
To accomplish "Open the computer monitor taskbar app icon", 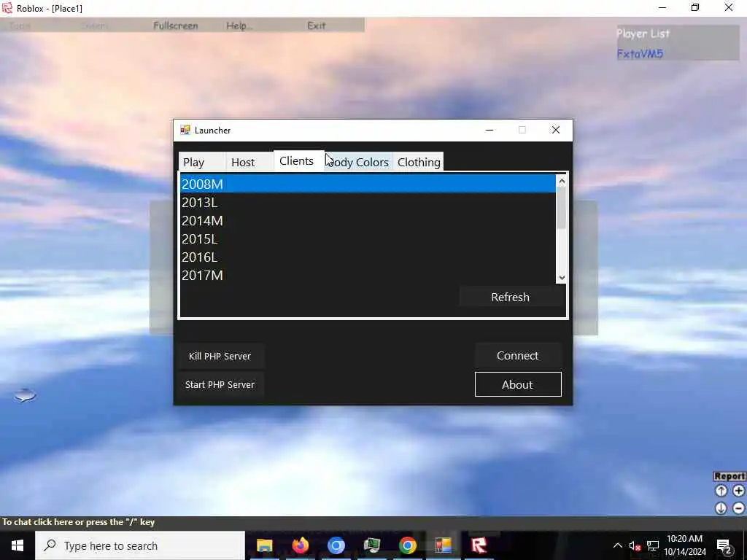I will coord(371,545).
